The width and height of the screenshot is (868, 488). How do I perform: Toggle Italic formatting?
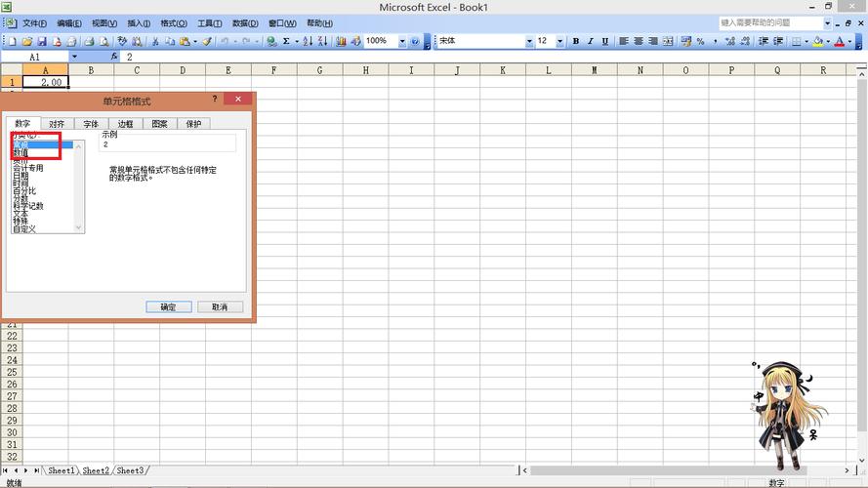(x=590, y=41)
